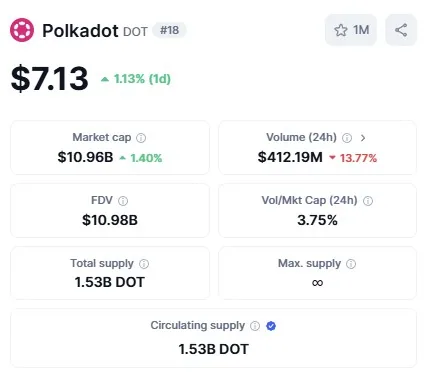Viewport: 424px width, 372px height.
Task: Open the Total supply info icon
Action: [144, 264]
